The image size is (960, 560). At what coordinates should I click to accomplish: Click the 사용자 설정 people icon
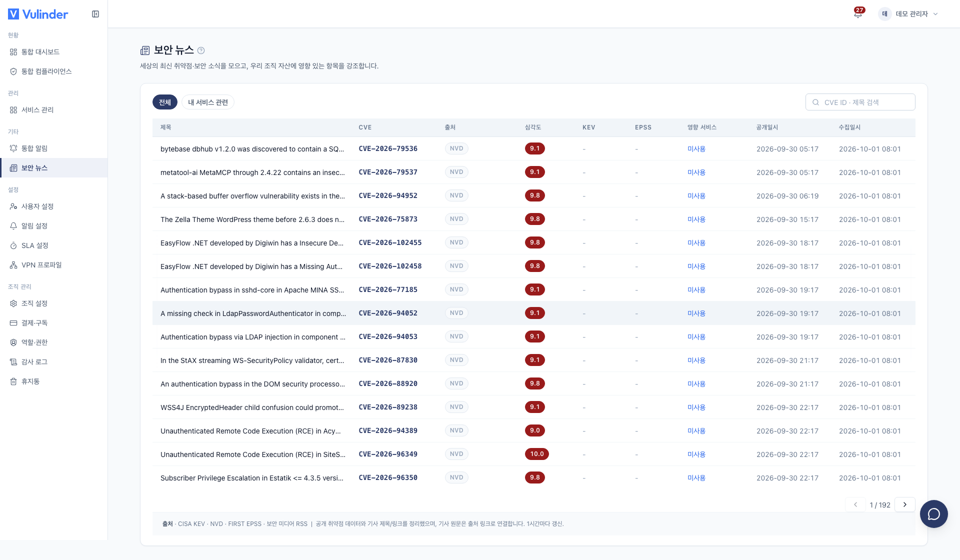pos(13,206)
